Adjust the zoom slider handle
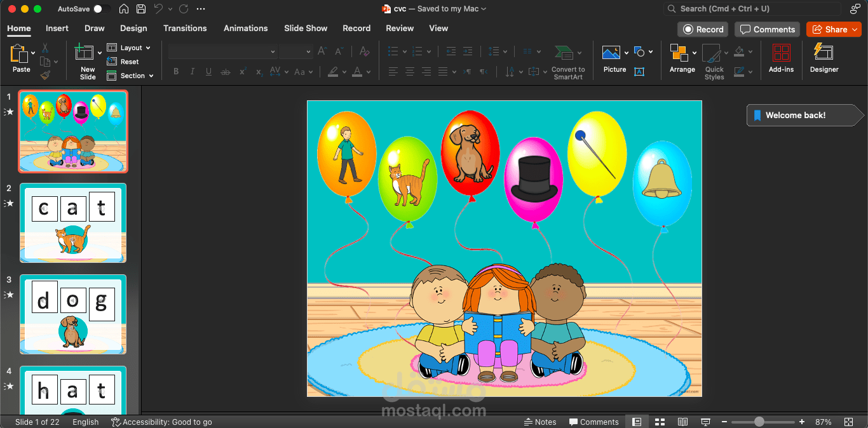This screenshot has width=868, height=428. (x=759, y=422)
